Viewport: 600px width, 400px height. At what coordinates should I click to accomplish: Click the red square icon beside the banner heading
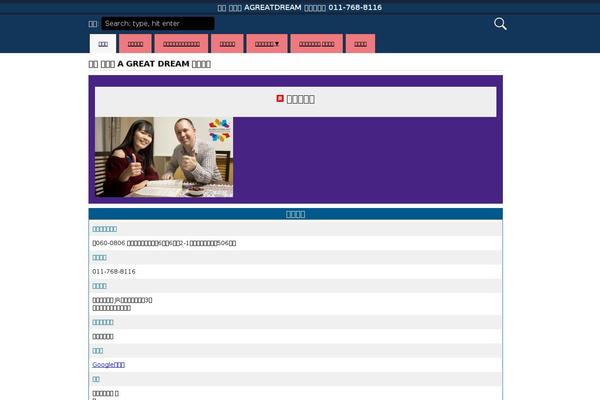point(280,98)
